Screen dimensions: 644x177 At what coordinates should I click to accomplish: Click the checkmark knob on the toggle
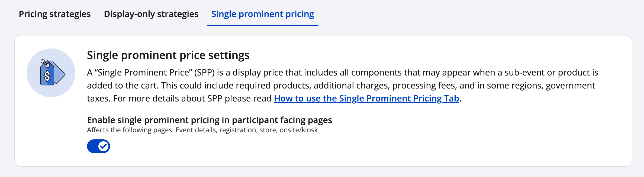click(x=104, y=146)
